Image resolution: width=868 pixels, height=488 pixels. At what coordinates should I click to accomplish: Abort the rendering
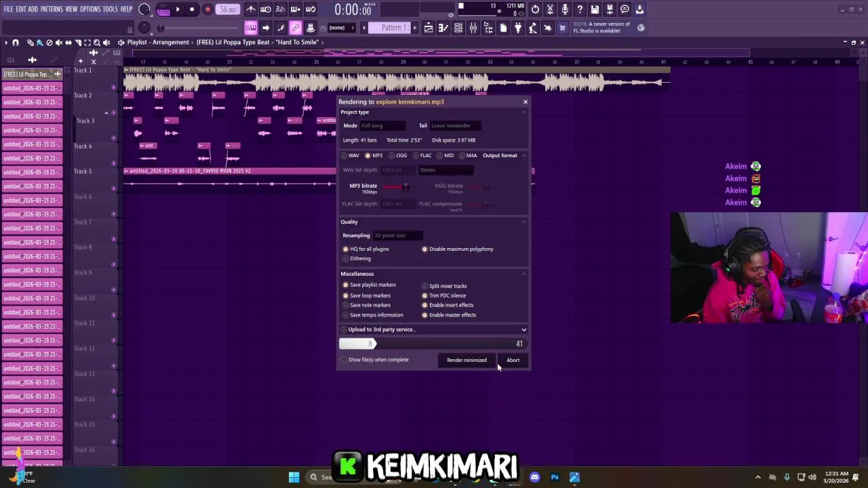513,361
